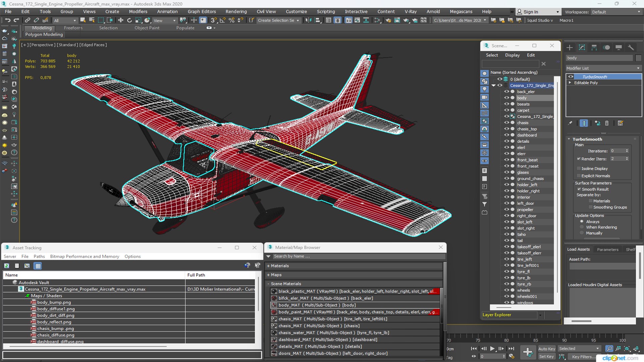This screenshot has height=362, width=644.
Task: Open the View reference coordinate dropdown
Action: 164,20
